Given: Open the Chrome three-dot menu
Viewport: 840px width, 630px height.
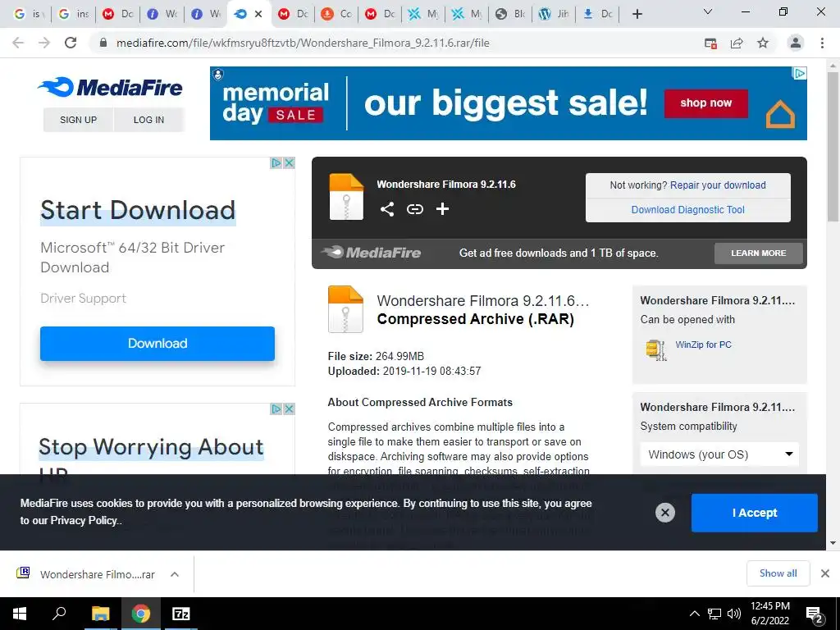Looking at the screenshot, I should [x=822, y=43].
